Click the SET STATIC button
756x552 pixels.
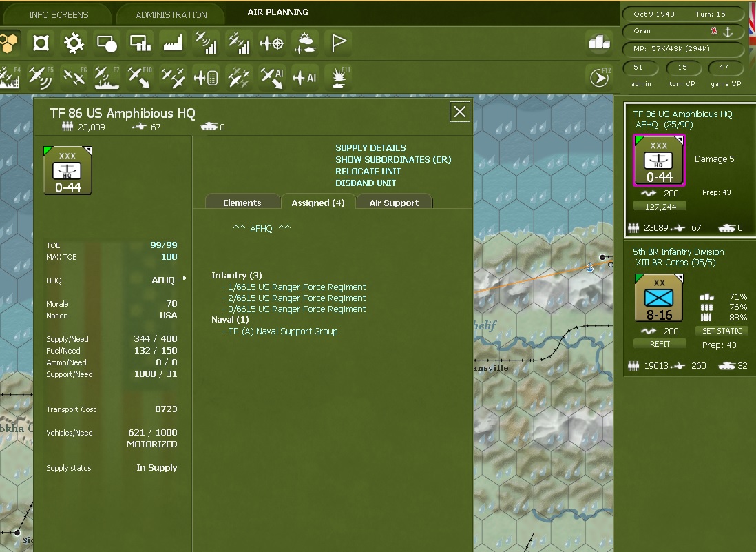[x=722, y=331]
